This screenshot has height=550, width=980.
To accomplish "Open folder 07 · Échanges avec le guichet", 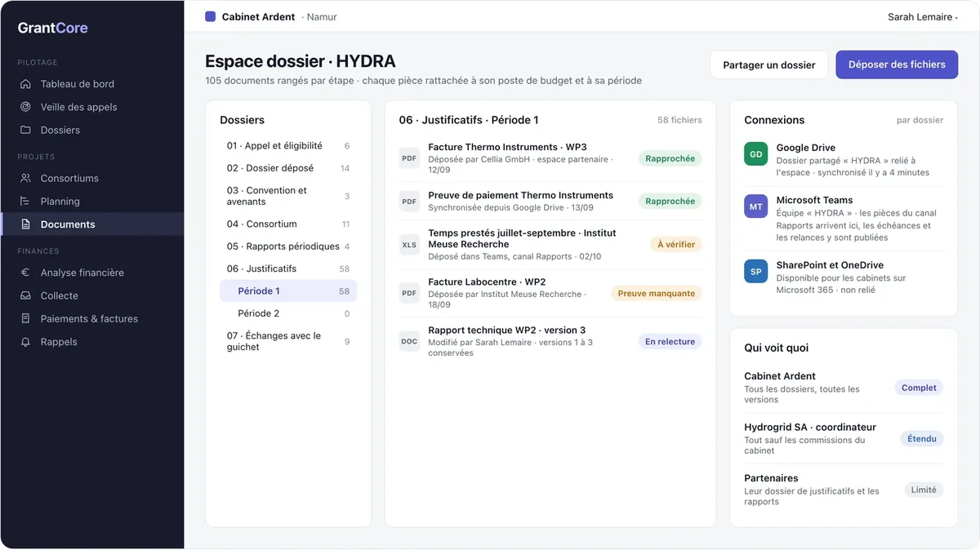I will (x=288, y=341).
